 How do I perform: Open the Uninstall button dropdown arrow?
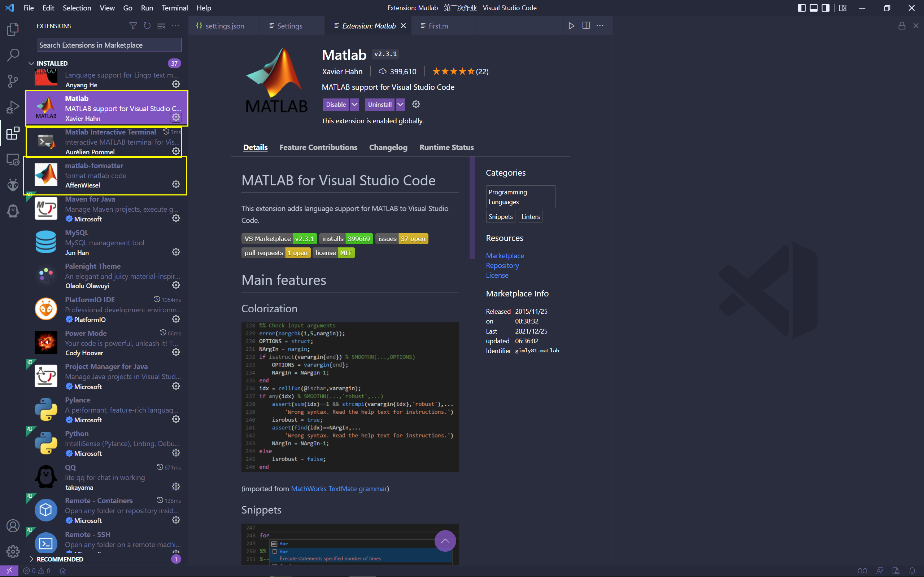click(x=400, y=105)
